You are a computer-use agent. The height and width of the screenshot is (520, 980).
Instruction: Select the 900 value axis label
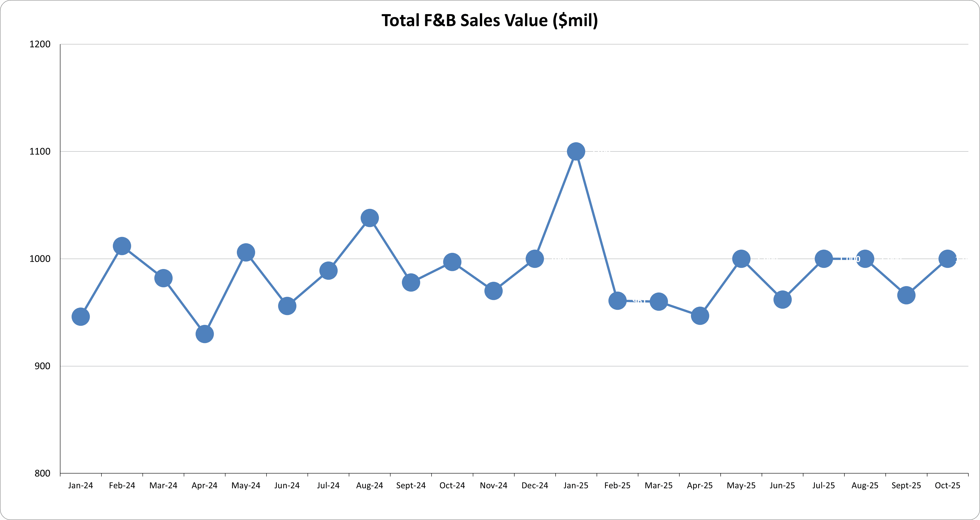42,366
